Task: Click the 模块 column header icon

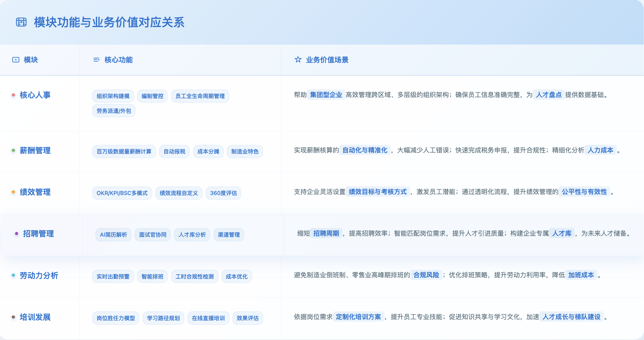Action: pyautogui.click(x=16, y=60)
